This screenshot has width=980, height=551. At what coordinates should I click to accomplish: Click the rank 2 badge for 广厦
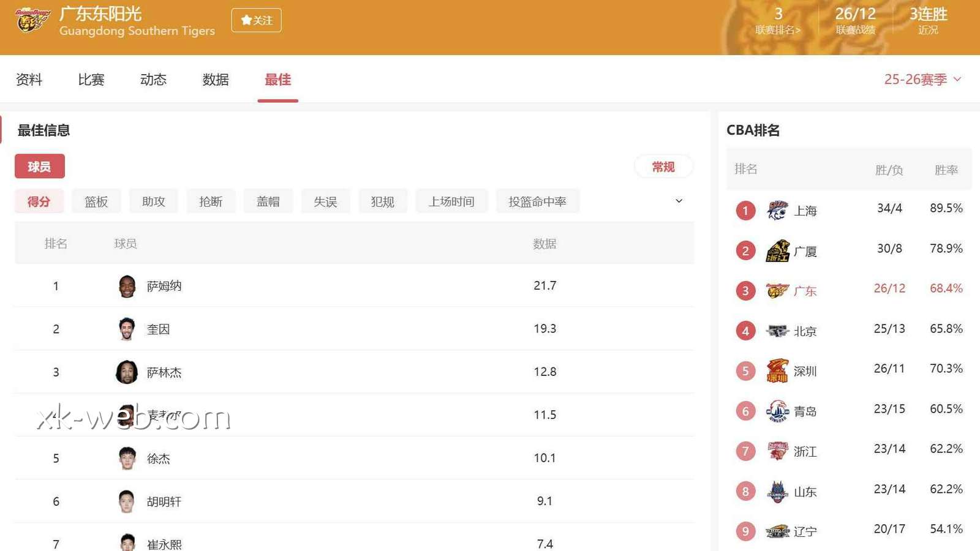pyautogui.click(x=745, y=251)
